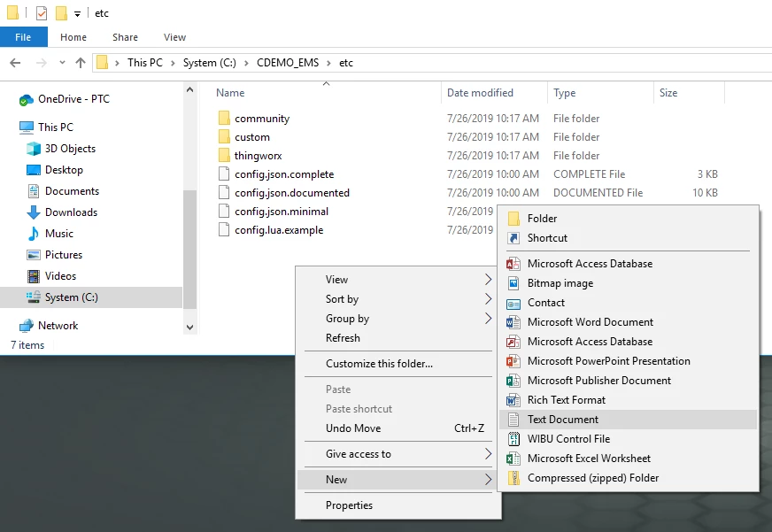Screen dimensions: 772x532
Task: Click the Back navigation arrow
Action: (15, 63)
